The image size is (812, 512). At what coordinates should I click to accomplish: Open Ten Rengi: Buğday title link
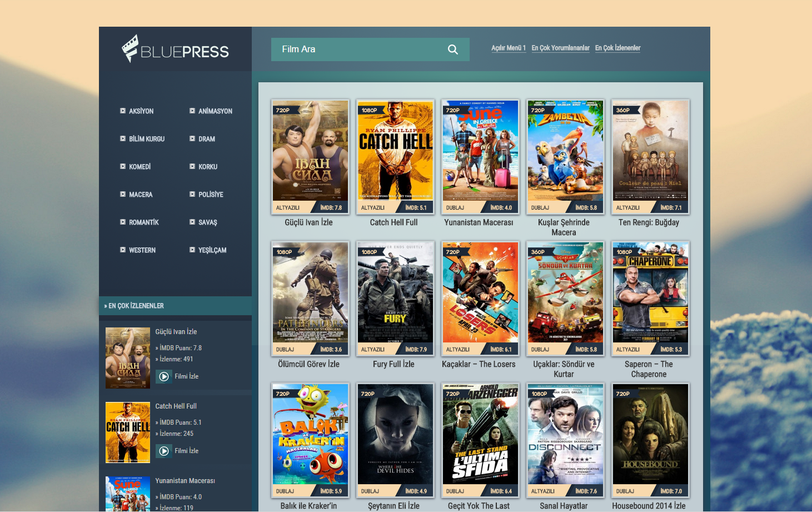[649, 222]
